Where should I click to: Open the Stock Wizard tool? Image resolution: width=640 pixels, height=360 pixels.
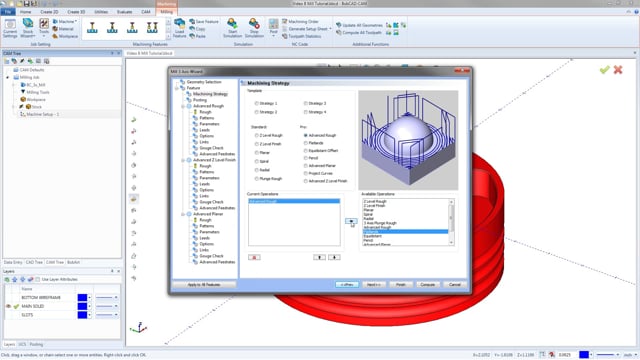(x=28, y=27)
